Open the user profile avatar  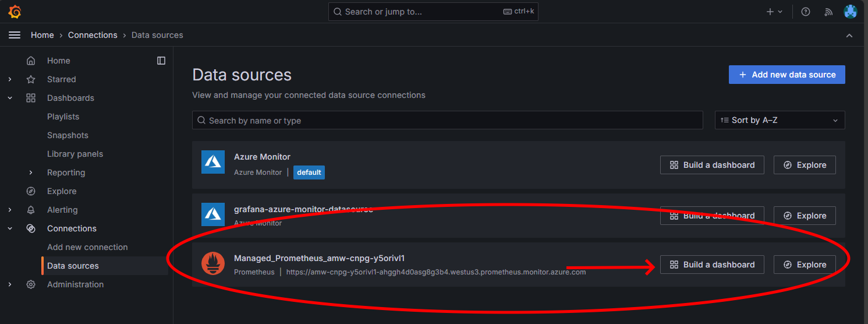point(851,12)
